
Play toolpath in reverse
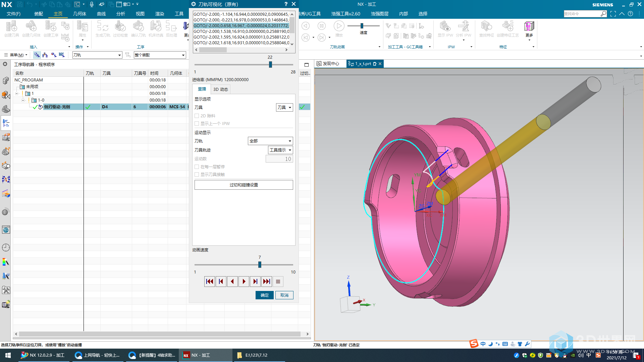(232, 282)
